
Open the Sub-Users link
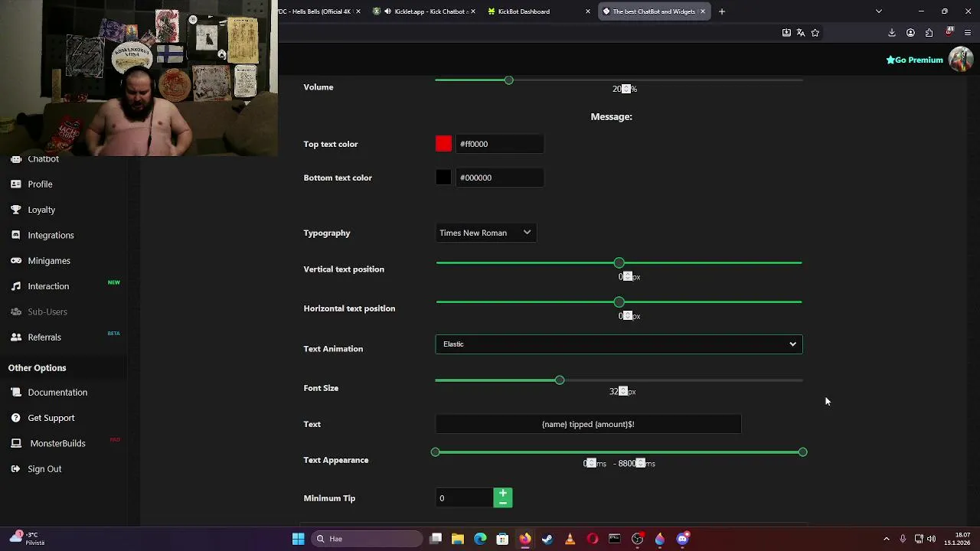pos(47,312)
